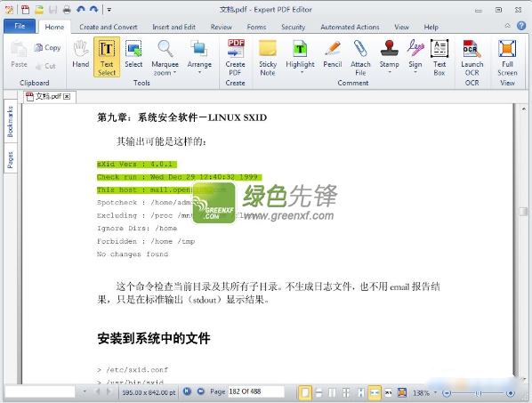The image size is (532, 403).
Task: Click Attach File paperclip icon
Action: point(360,48)
